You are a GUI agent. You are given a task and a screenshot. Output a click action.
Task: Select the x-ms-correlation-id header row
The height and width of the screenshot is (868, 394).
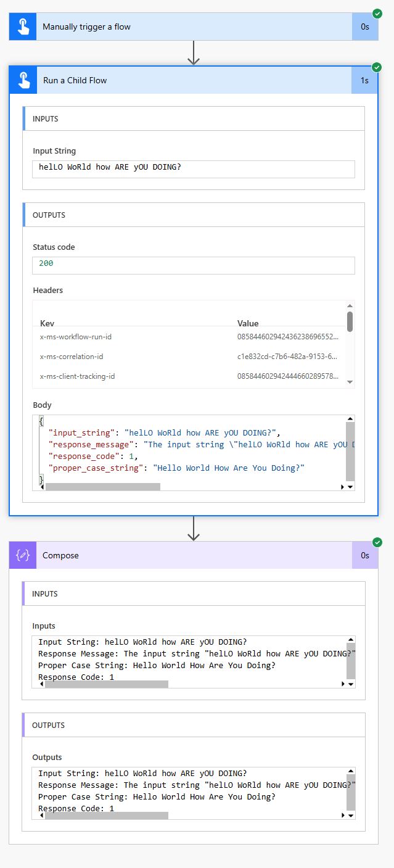189,357
